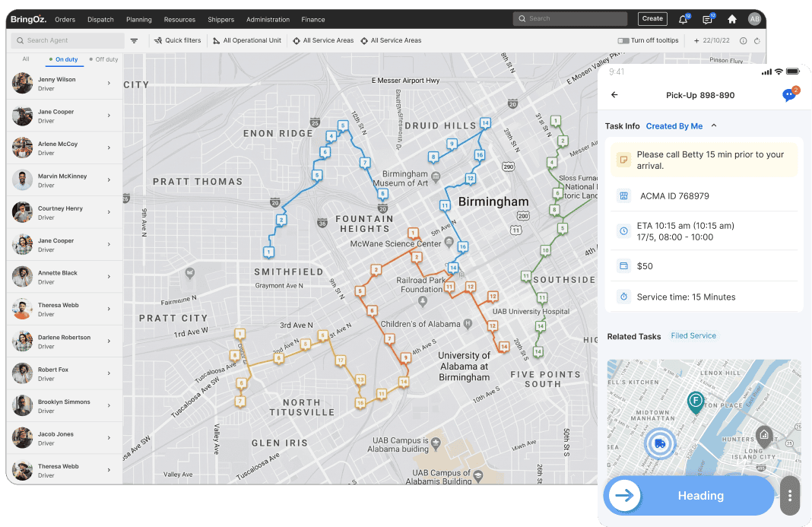Viewport: 812px width, 527px height.
Task: Click the timer icon beside Service time
Action: [623, 297]
